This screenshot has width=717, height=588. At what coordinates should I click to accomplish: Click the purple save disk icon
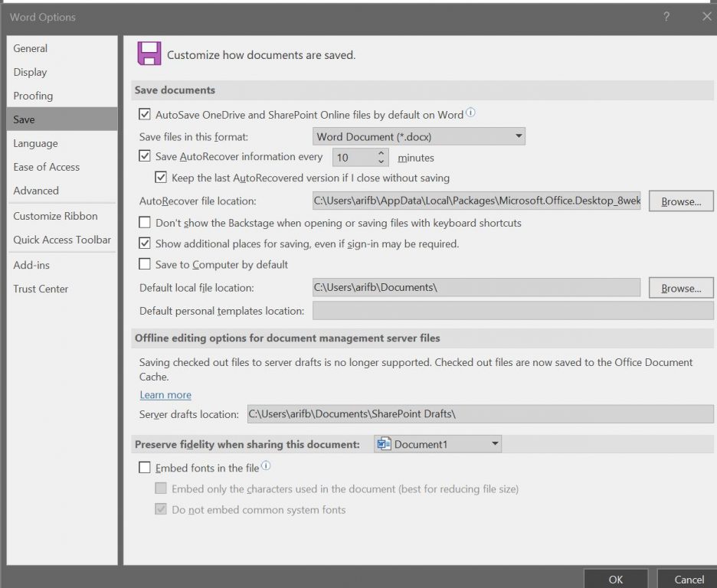[x=148, y=54]
